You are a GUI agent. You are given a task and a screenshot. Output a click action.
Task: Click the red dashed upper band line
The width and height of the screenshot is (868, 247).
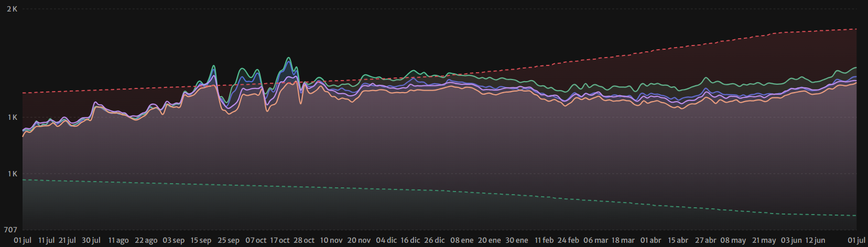629,54
